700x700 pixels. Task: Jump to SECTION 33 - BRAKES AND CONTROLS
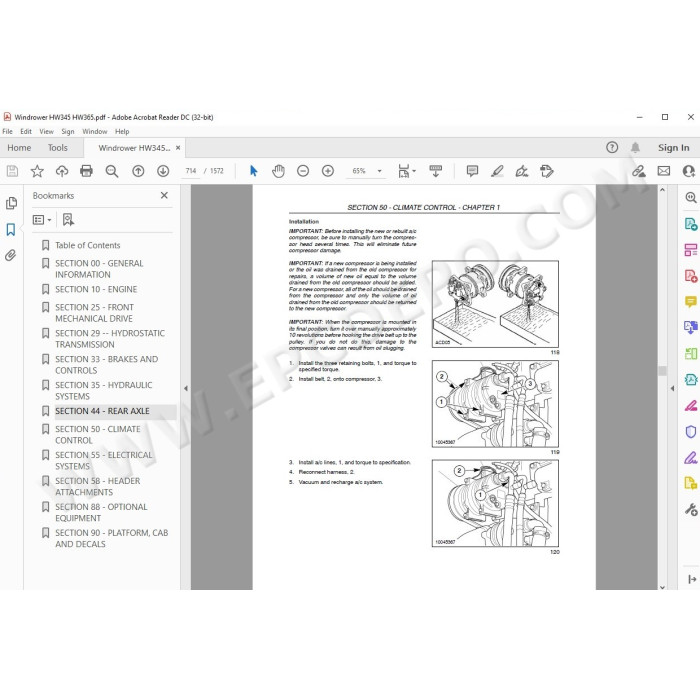[x=106, y=365]
